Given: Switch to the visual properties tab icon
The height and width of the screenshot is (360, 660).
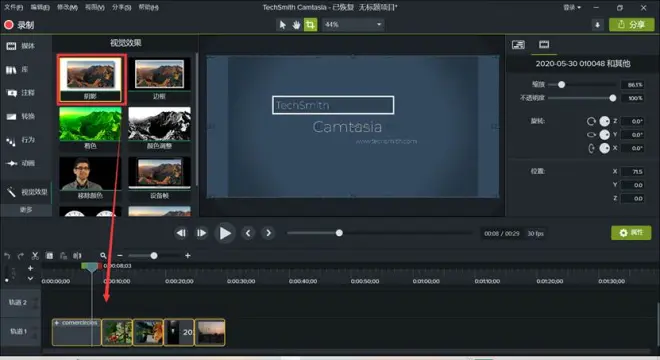Looking at the screenshot, I should (518, 45).
